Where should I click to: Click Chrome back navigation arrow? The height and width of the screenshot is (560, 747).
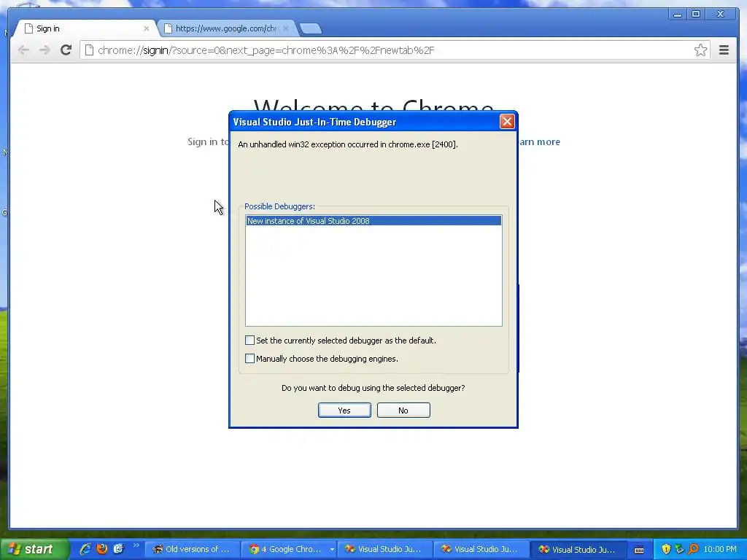click(x=23, y=50)
